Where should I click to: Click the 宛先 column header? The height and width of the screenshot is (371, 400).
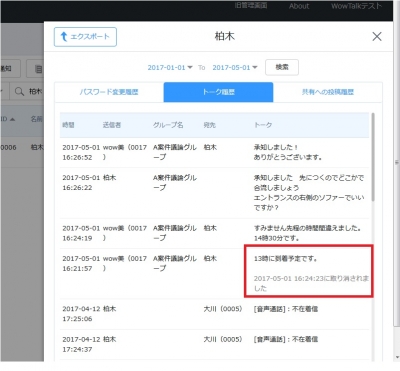coord(210,125)
